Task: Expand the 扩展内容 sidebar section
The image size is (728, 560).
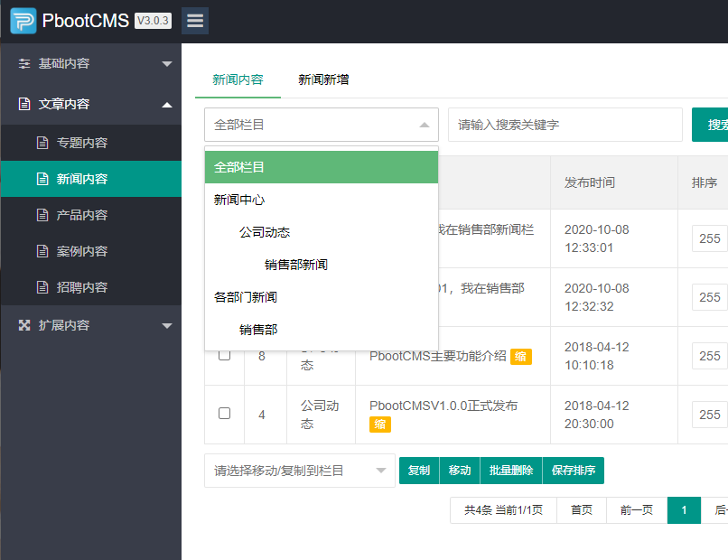Action: point(90,325)
